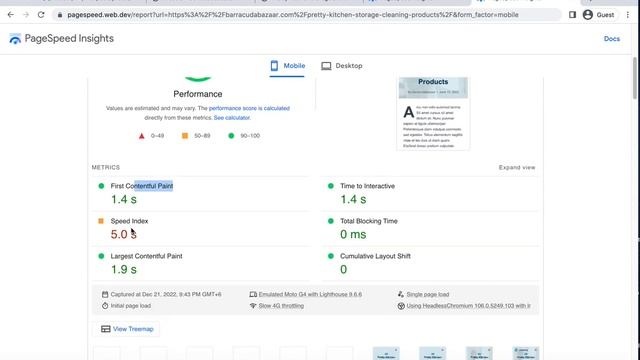Click the Largest Contentful Paint label

[147, 256]
